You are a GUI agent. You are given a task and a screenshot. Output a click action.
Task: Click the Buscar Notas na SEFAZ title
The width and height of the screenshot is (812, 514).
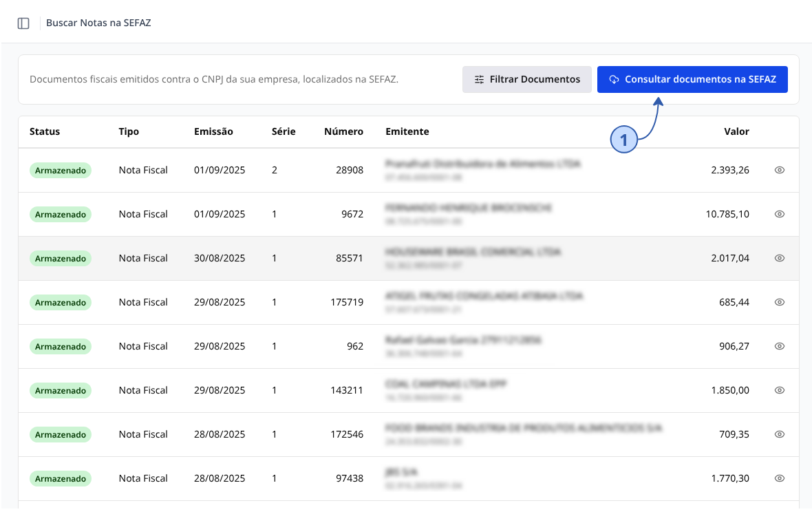tap(98, 23)
